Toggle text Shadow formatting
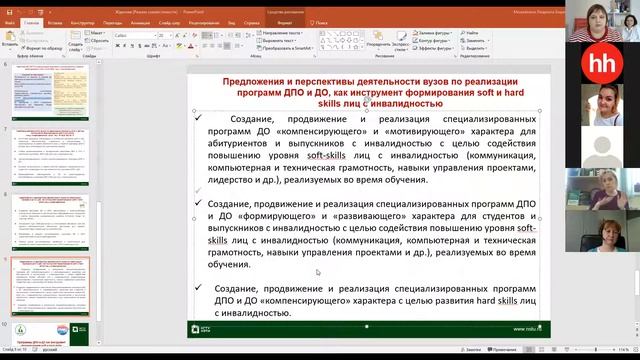 tap(140, 46)
